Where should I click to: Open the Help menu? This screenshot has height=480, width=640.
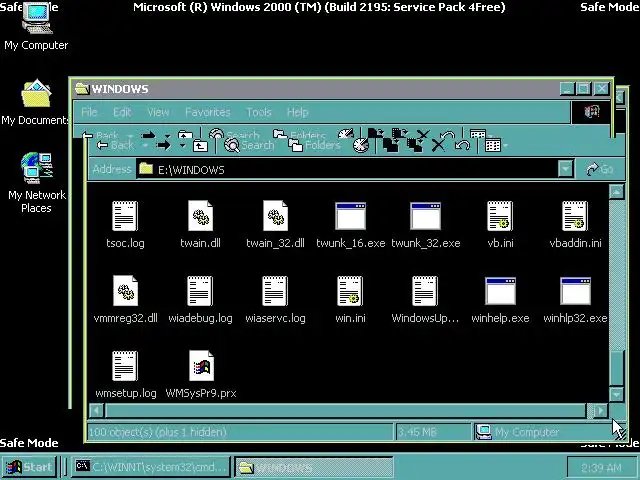click(x=297, y=112)
